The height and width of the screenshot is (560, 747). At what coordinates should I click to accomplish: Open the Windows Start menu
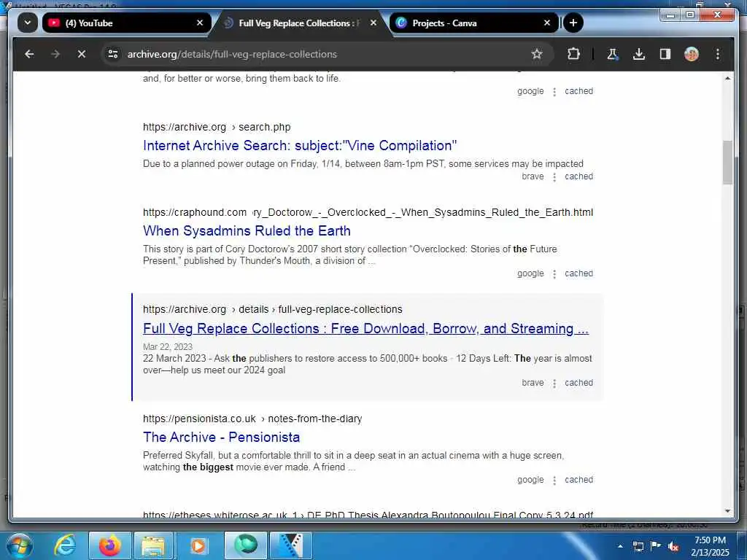coord(19,545)
